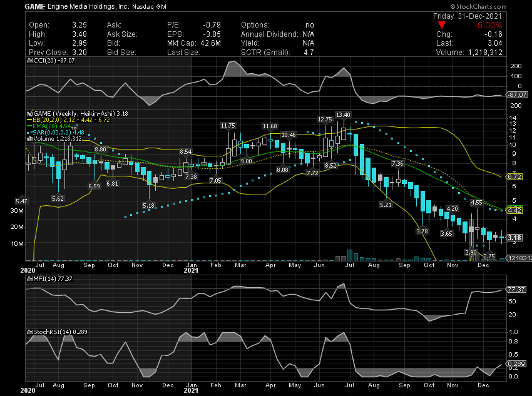This screenshot has width=532, height=396.
Task: Click the 7.38 low price label
Action: pos(191,176)
